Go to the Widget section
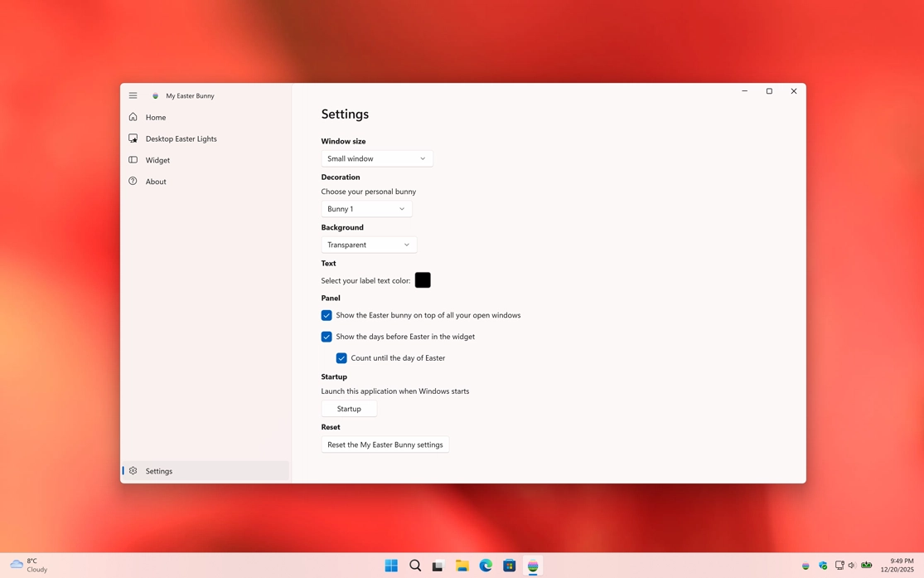The height and width of the screenshot is (578, 924). coord(157,160)
